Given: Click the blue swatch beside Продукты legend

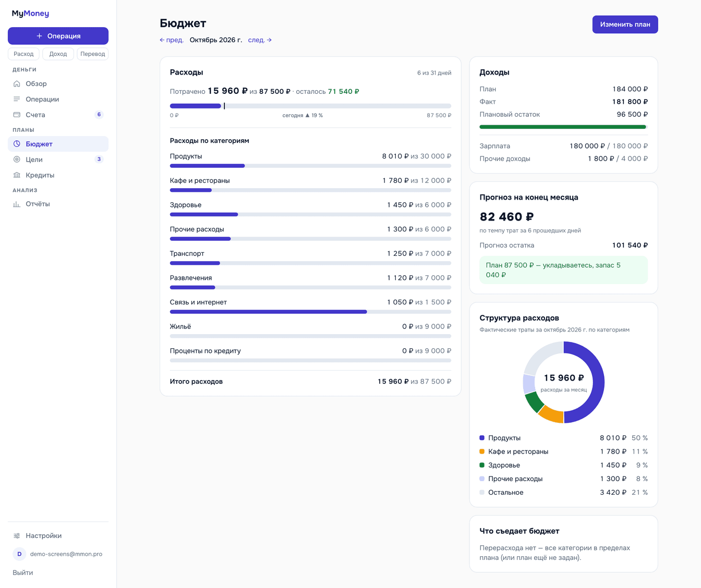Looking at the screenshot, I should pos(482,438).
